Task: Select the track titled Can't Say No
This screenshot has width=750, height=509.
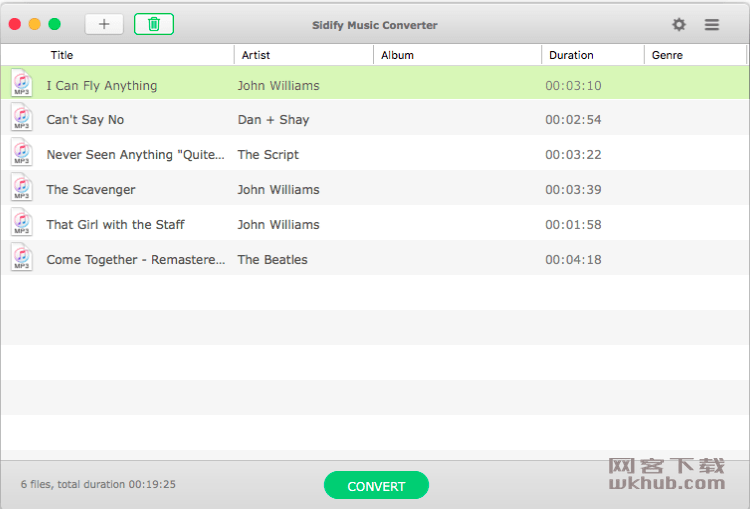Action: point(85,120)
